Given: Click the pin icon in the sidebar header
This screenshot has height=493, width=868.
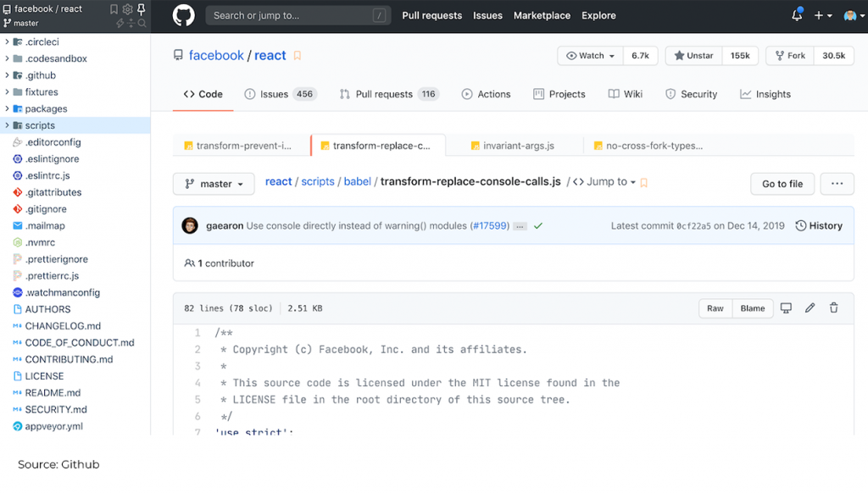Looking at the screenshot, I should pos(141,9).
